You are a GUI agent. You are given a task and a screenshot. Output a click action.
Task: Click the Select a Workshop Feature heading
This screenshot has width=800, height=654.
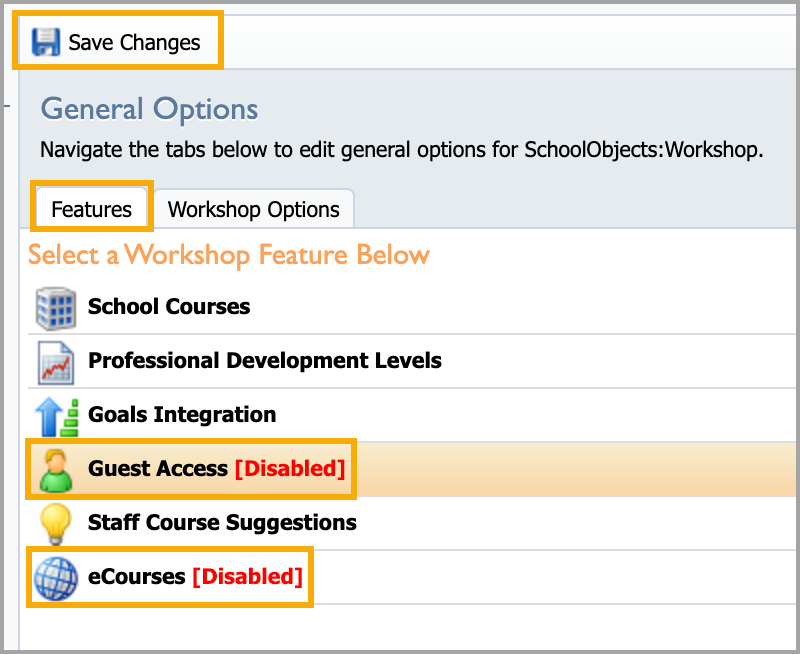[229, 255]
